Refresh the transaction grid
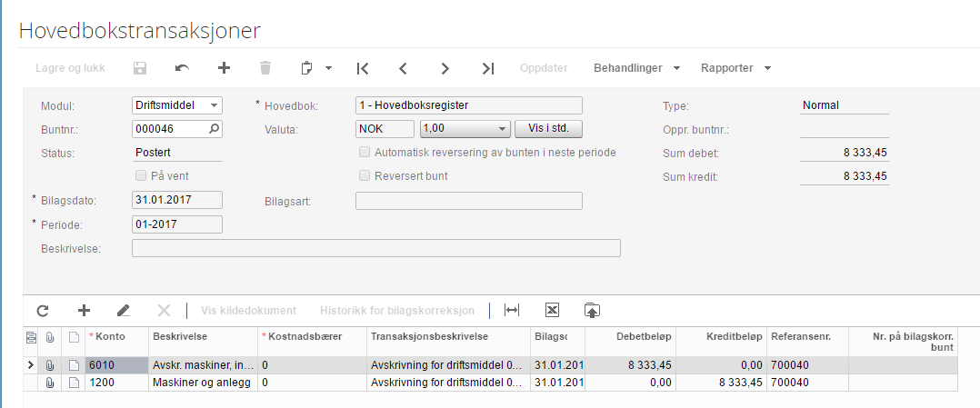980x408 pixels. point(42,310)
